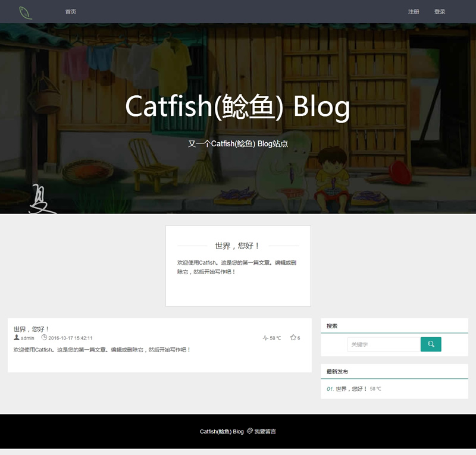
Task: Click the teal search magnifier button
Action: (x=431, y=344)
